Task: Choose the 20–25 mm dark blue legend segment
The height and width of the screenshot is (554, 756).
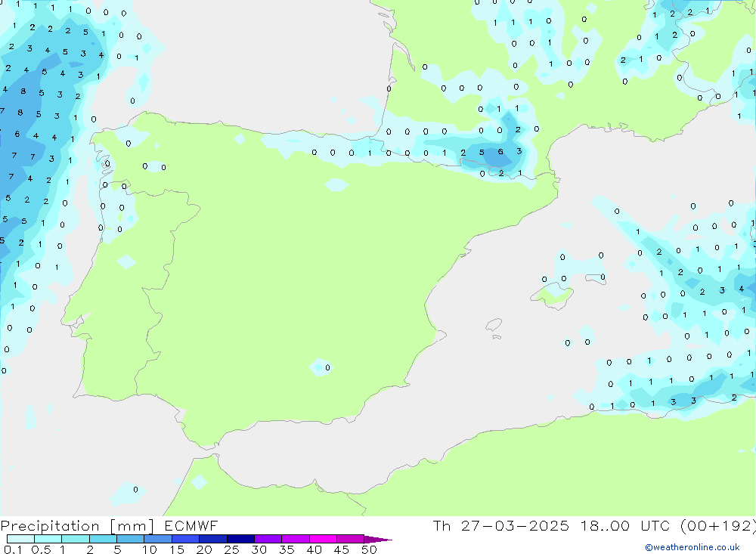Action: 212,539
